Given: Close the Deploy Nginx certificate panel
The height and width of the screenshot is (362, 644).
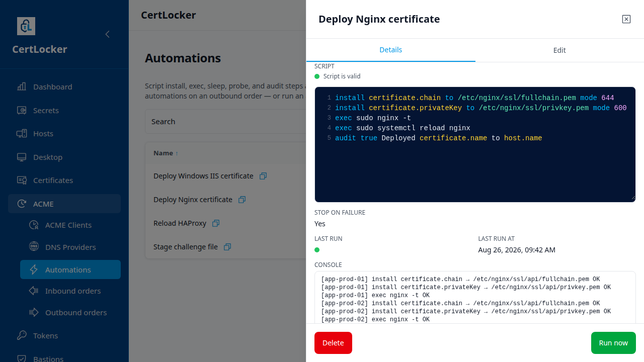Looking at the screenshot, I should tap(626, 19).
